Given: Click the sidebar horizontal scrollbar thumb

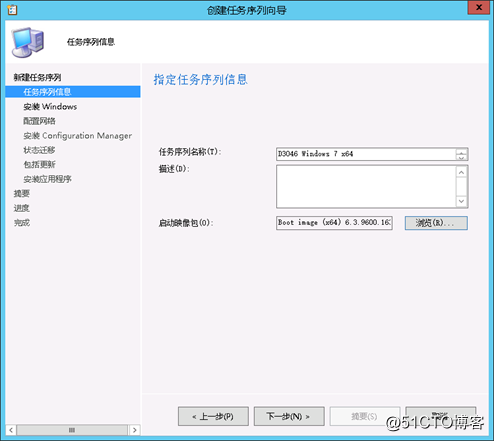Looking at the screenshot, I should (x=72, y=430).
